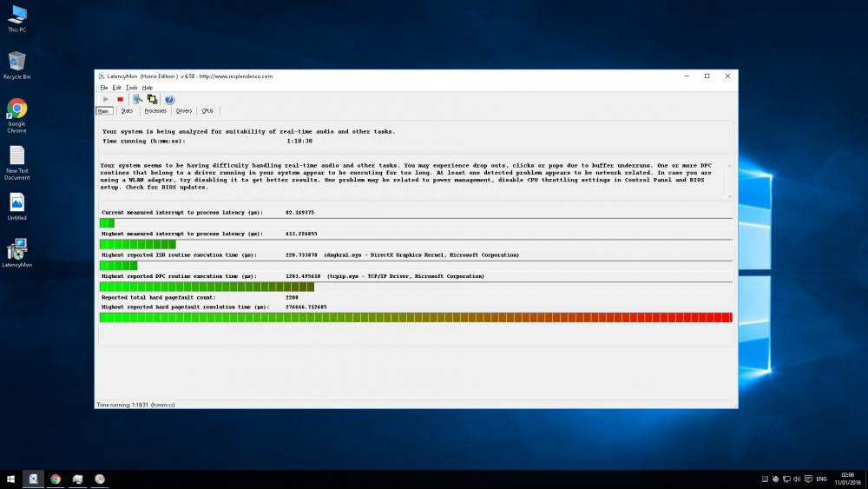
Task: Select the LatencyMon desktop shortcut
Action: (17, 253)
